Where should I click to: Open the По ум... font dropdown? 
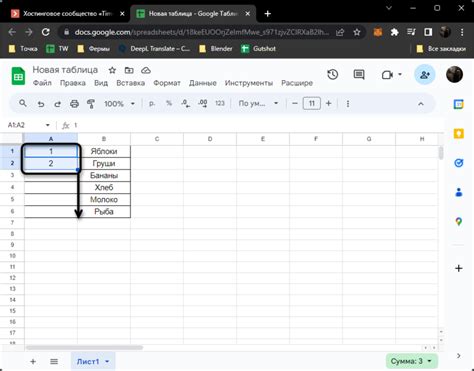[258, 103]
